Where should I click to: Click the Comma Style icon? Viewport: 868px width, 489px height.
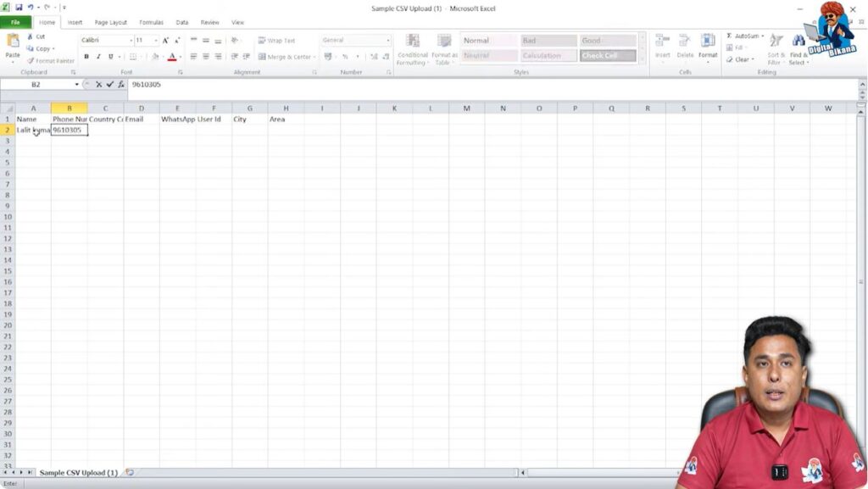click(358, 57)
